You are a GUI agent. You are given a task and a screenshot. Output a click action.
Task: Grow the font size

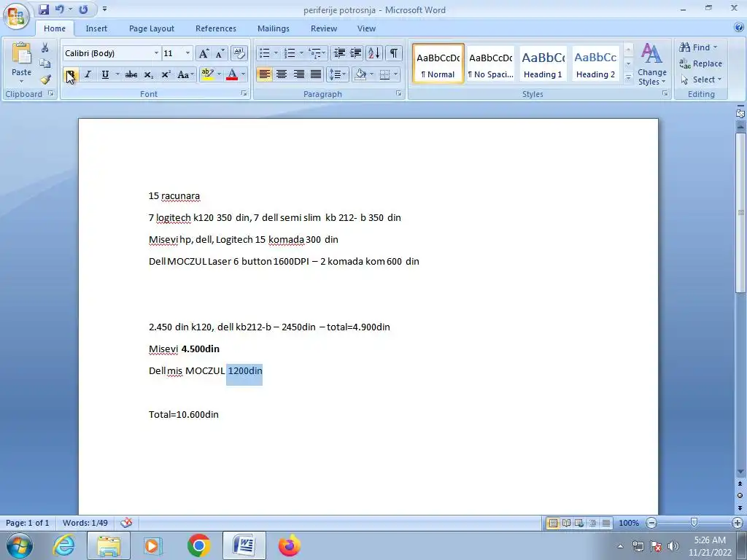pyautogui.click(x=204, y=53)
